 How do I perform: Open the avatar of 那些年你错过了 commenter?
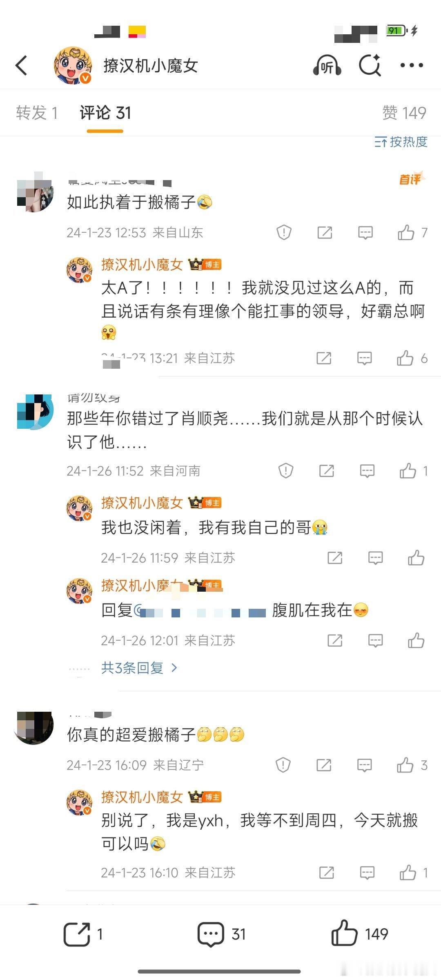point(35,412)
